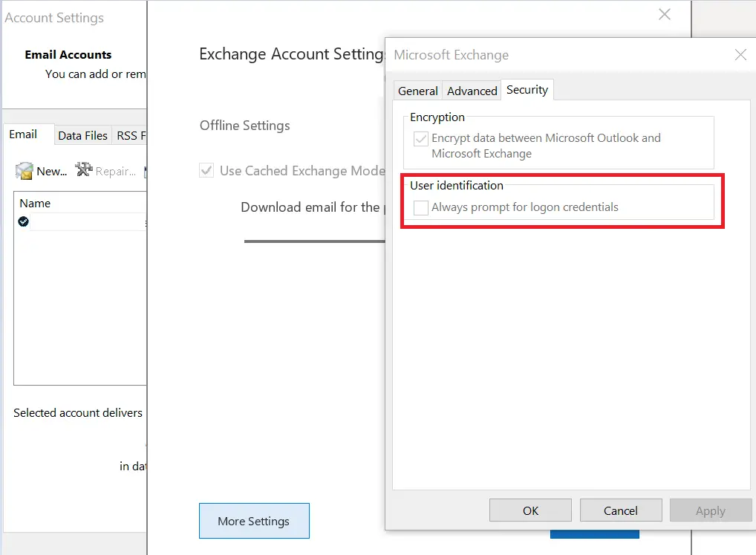Select the default account checkmark icon in Name list
Image resolution: width=756 pixels, height=555 pixels.
[x=23, y=221]
